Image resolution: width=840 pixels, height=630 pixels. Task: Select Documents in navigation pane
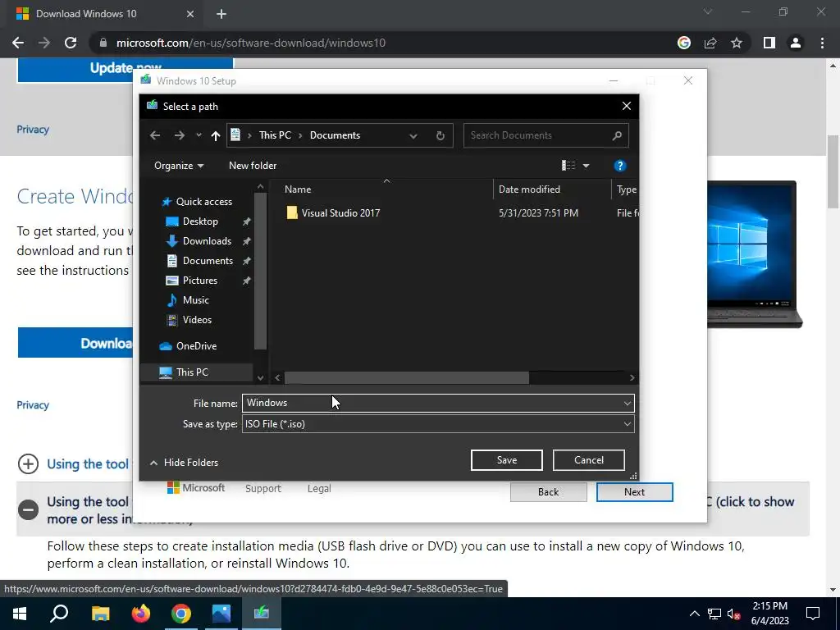[208, 261]
